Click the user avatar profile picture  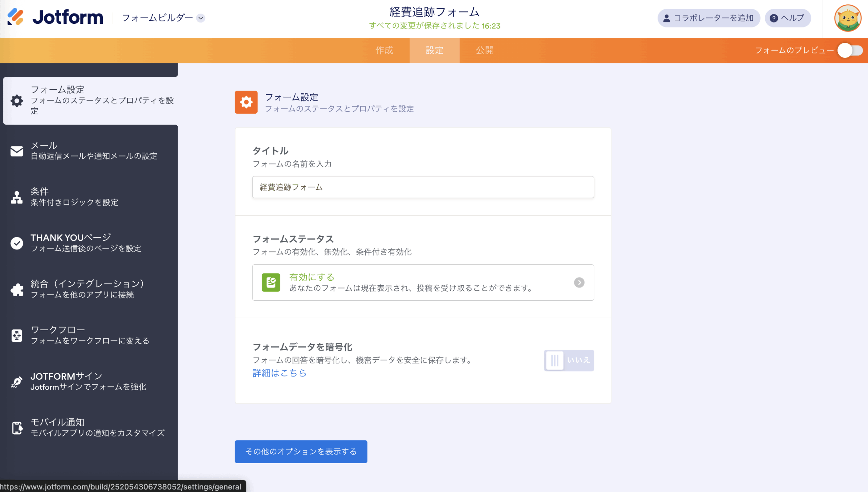(x=847, y=18)
